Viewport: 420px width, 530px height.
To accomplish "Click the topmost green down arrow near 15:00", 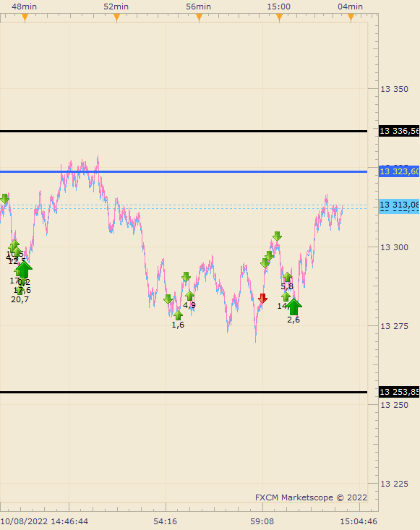I will [277, 236].
